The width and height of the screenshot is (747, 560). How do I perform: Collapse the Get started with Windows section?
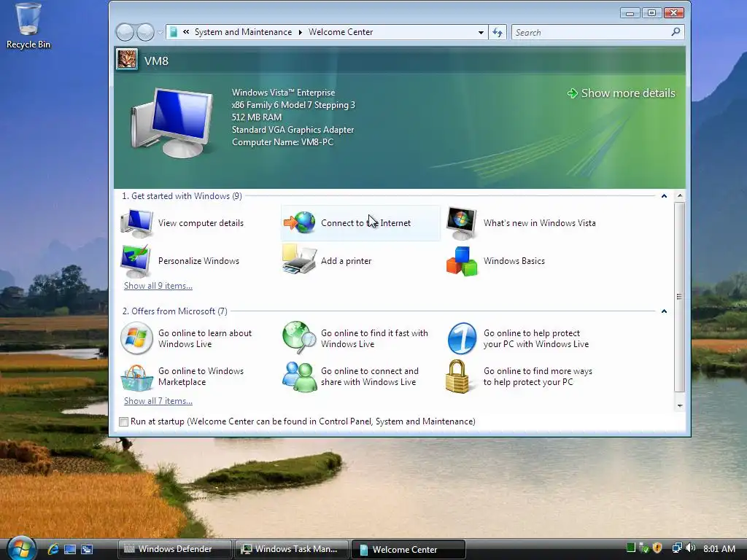pos(664,196)
